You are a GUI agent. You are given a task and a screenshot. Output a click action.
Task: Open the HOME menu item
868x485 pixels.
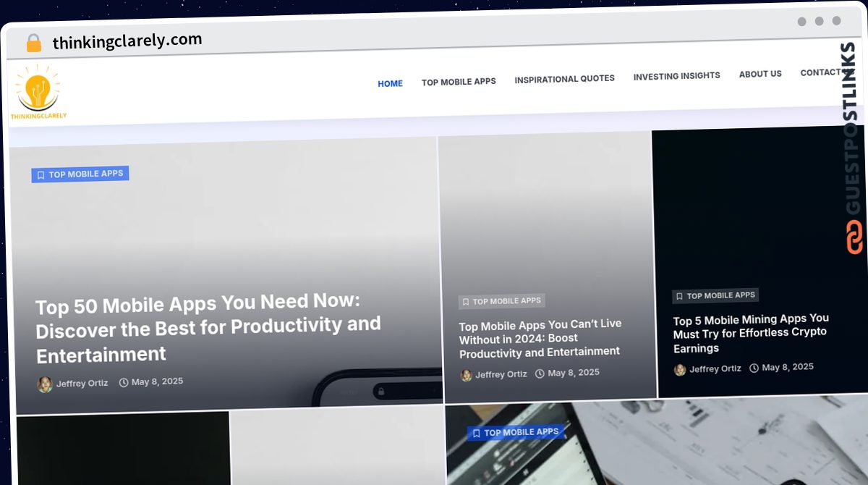point(390,83)
